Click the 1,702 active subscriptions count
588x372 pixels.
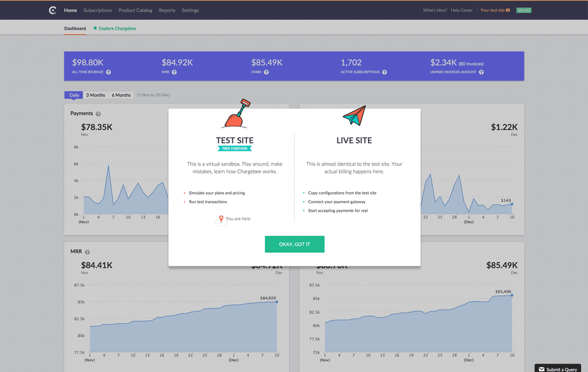[351, 62]
